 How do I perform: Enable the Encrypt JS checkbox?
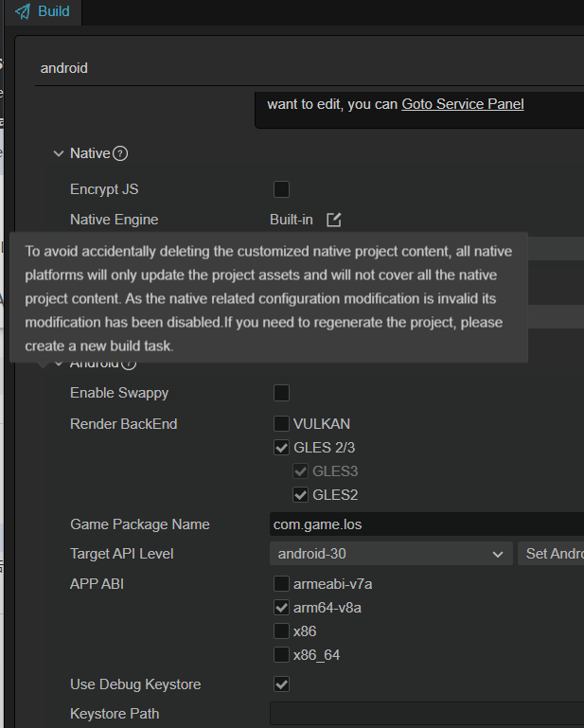pos(281,189)
